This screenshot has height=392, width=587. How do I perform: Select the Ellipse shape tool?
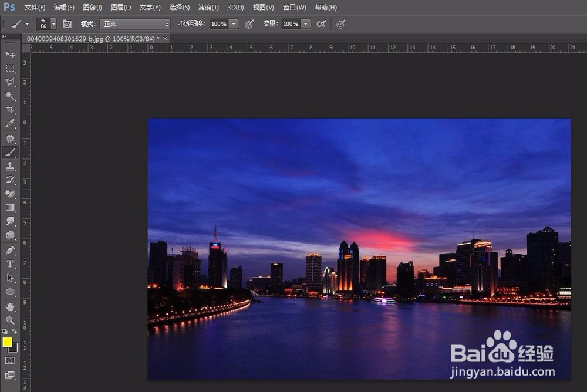(10, 292)
